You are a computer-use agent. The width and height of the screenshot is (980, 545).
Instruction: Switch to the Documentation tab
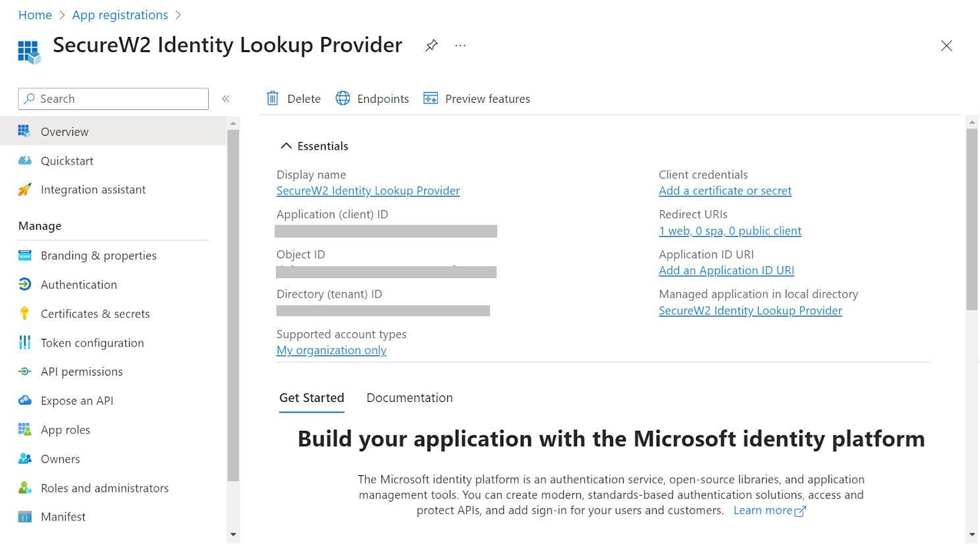409,398
